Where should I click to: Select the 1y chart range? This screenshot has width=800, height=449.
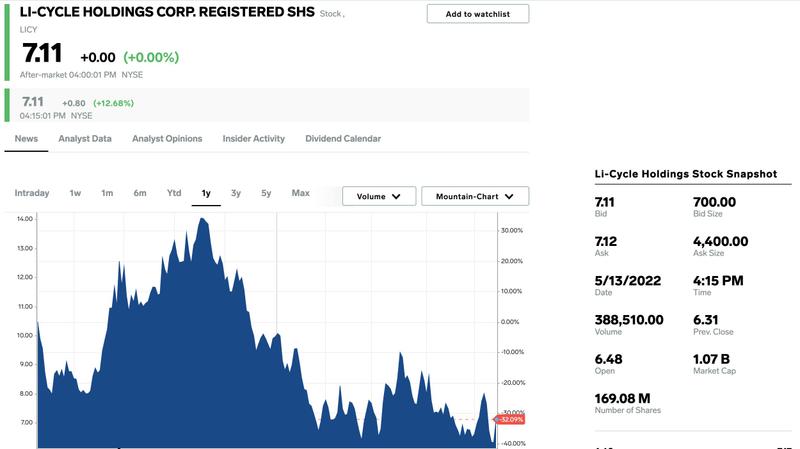pos(206,193)
